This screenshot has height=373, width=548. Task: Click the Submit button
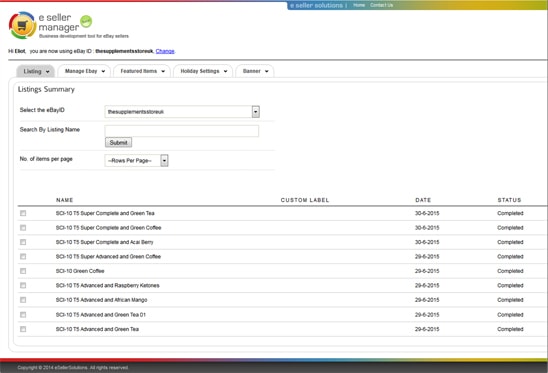pos(118,143)
